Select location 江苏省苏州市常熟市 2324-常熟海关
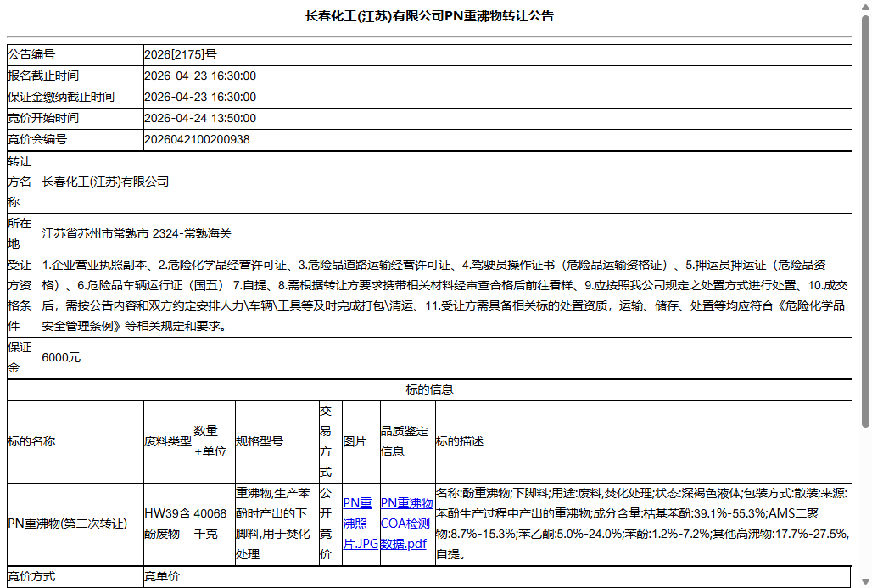Screen dimensions: 872x588 tap(137, 233)
